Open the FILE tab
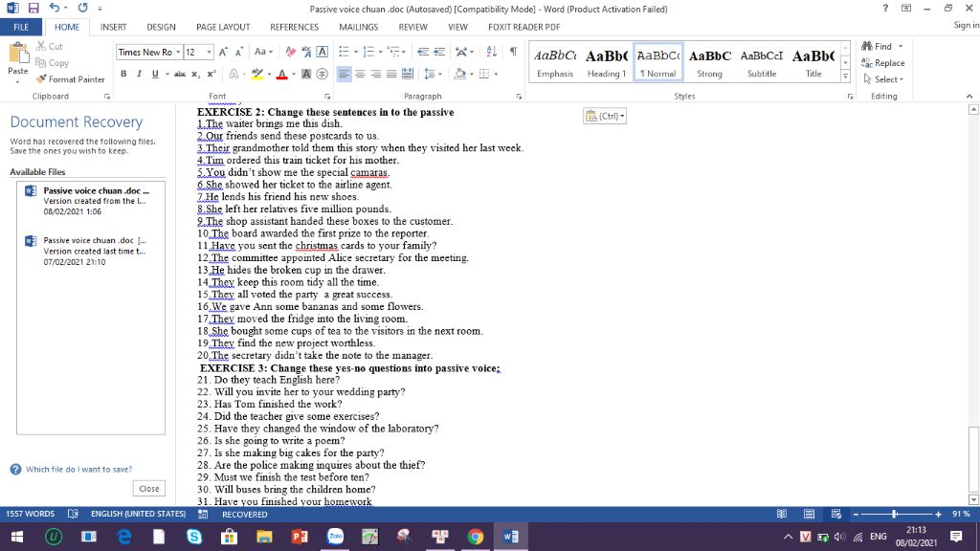Screen dimensions: 980x551 point(21,27)
